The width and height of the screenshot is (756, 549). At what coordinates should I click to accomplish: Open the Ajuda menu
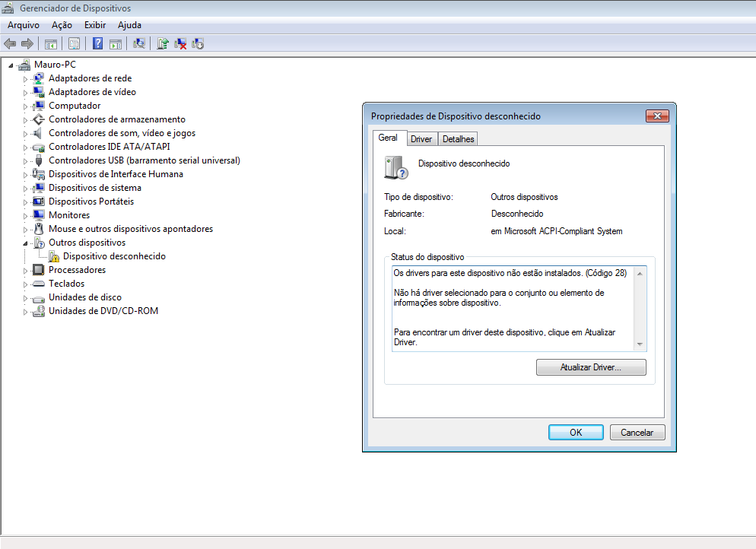[x=129, y=25]
